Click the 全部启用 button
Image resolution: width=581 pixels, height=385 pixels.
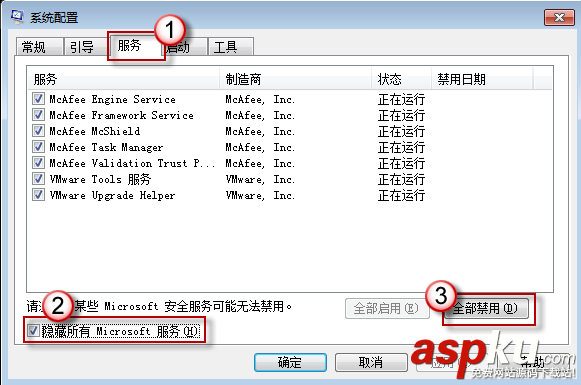coord(386,308)
